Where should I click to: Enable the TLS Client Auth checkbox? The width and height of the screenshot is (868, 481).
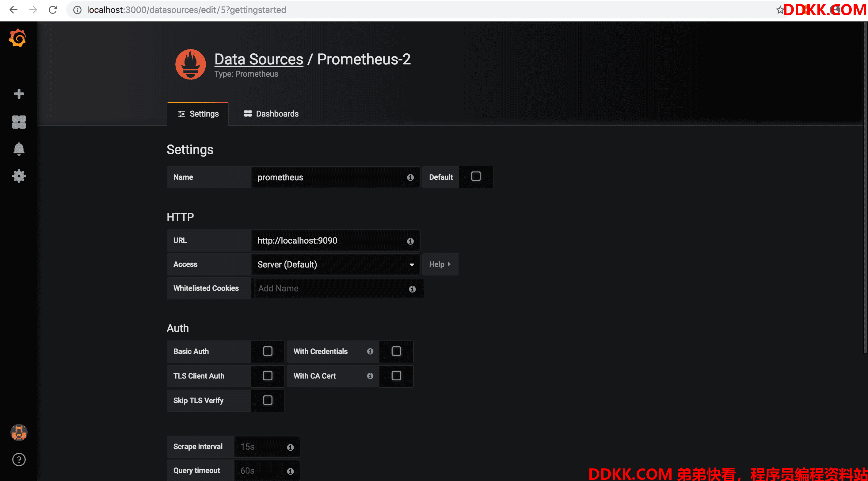(x=268, y=376)
